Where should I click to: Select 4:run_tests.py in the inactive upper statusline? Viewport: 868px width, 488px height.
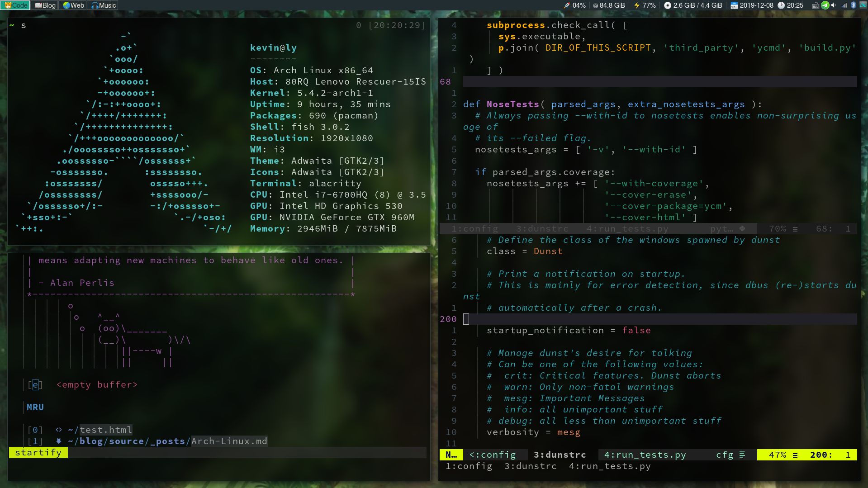pyautogui.click(x=627, y=229)
